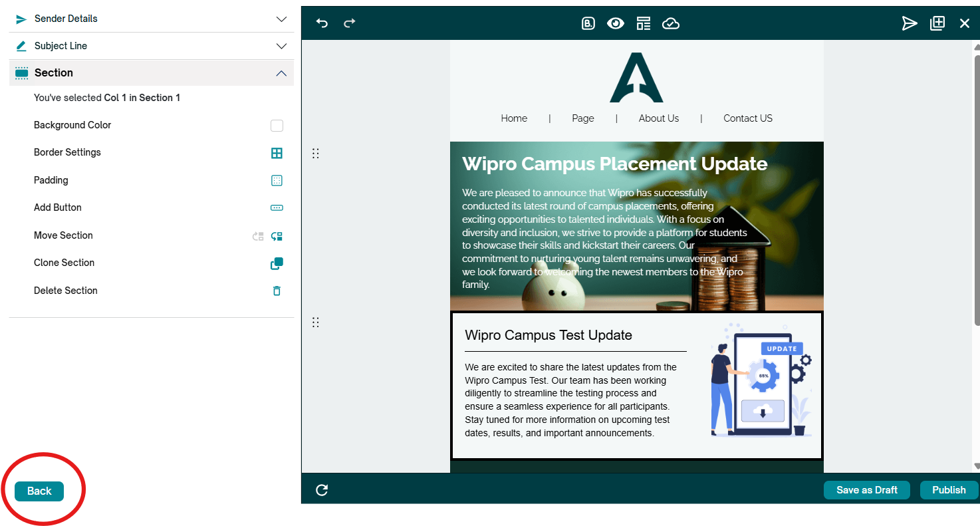Click Contact US in email navigation
Screen dimensions: 980x526
coord(748,118)
